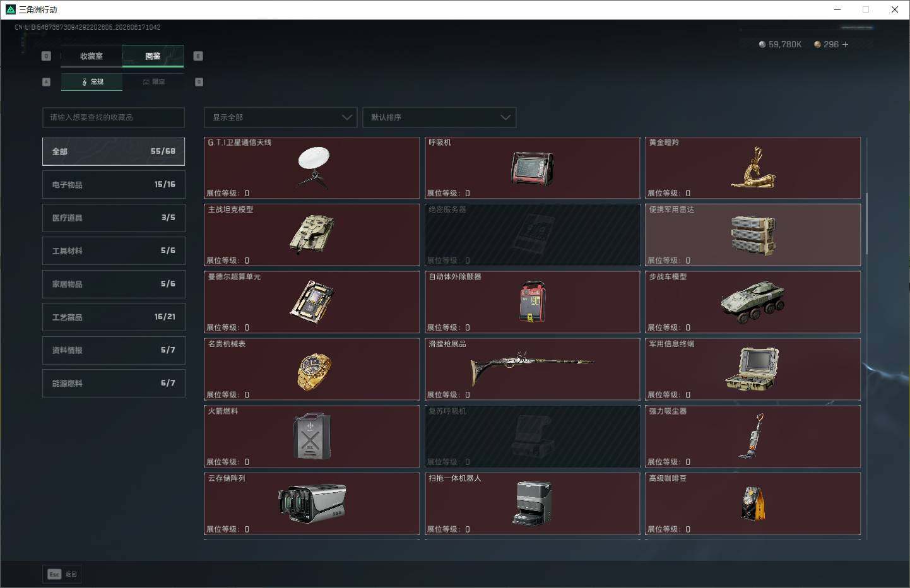
Task: Click the locked 复苏呼吸机 card
Action: point(533,437)
